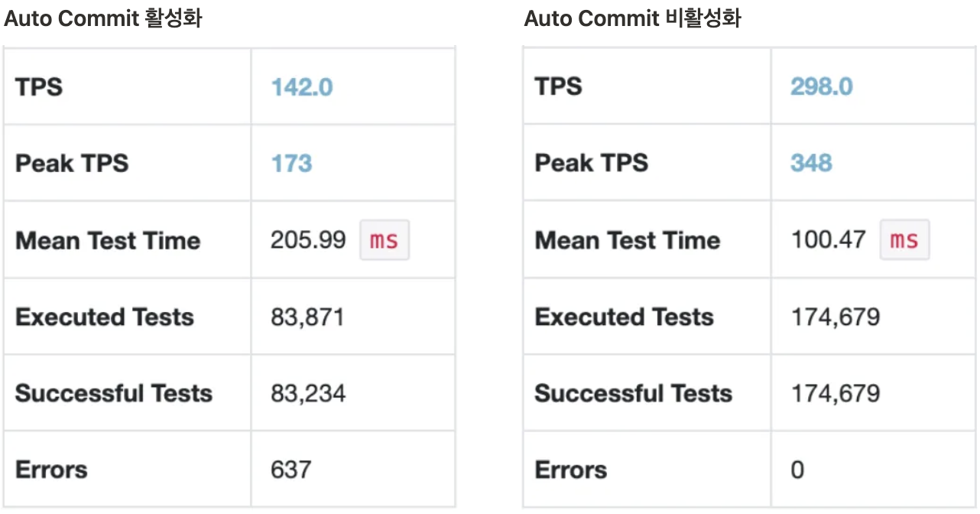980x514 pixels.
Task: Click the 173 Peak TPS value
Action: 291,164
